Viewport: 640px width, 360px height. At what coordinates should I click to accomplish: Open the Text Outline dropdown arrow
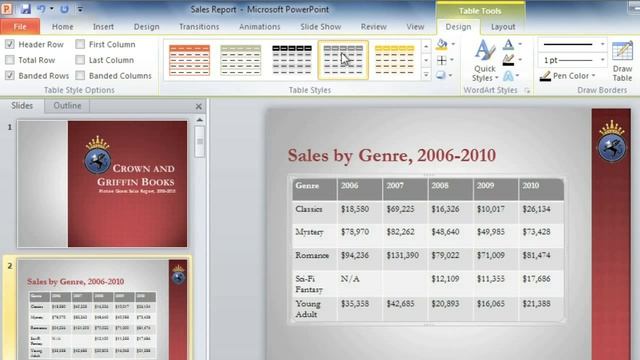pyautogui.click(x=520, y=60)
